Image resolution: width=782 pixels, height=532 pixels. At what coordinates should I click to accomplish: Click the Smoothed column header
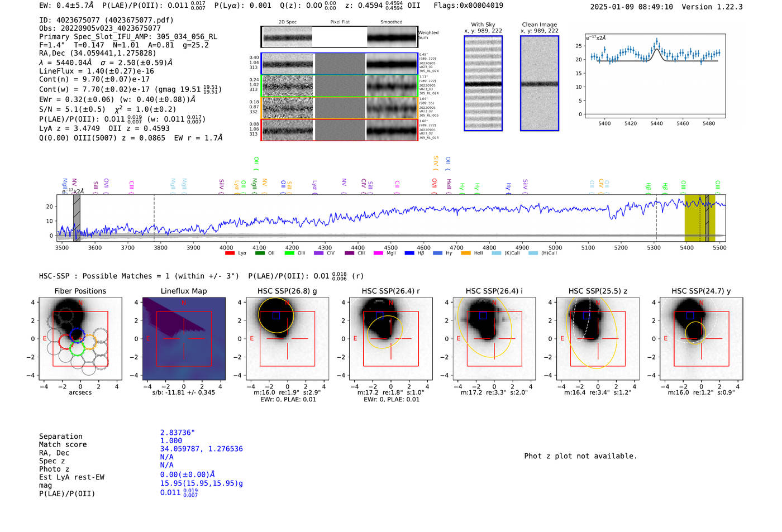[x=392, y=22]
